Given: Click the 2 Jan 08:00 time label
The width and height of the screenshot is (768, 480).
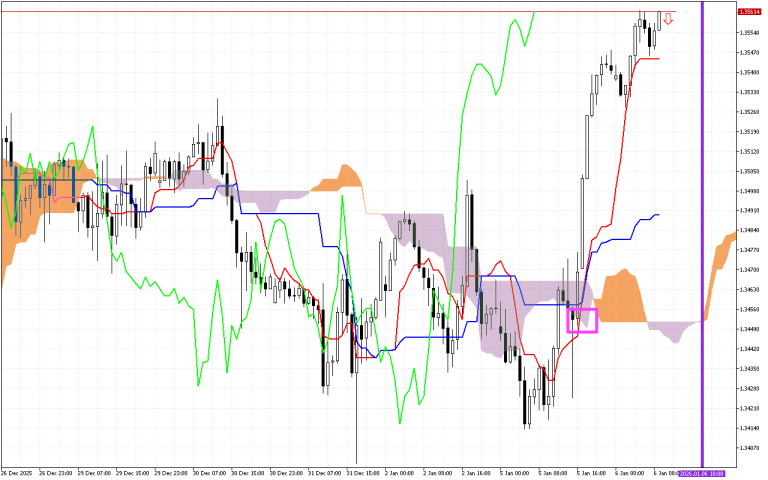Looking at the screenshot, I should pyautogui.click(x=438, y=474).
